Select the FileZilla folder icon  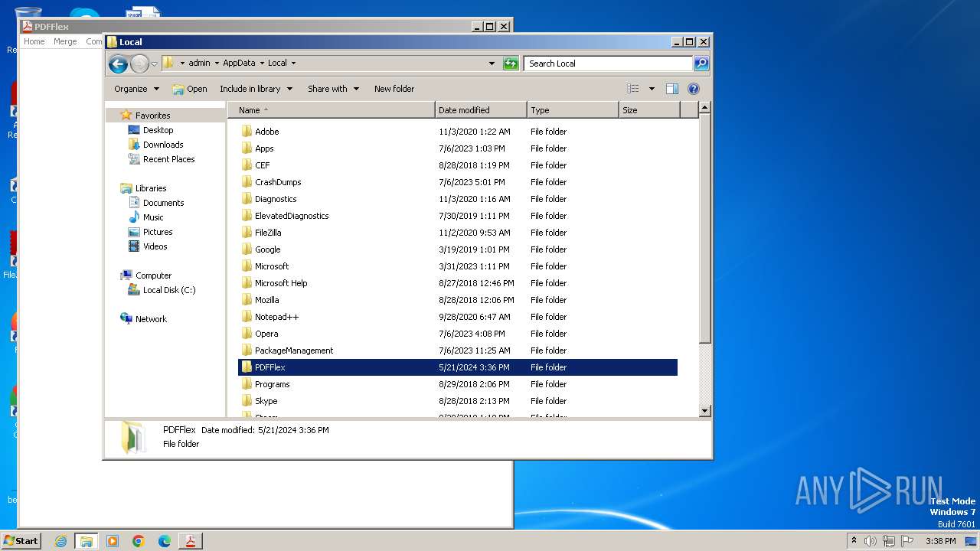point(247,233)
